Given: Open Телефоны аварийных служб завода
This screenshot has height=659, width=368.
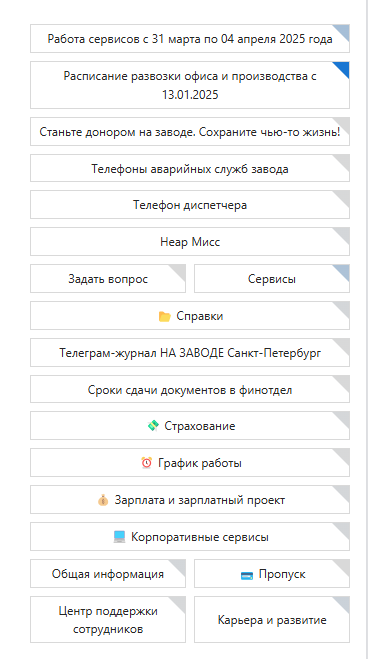Looking at the screenshot, I should (190, 169).
